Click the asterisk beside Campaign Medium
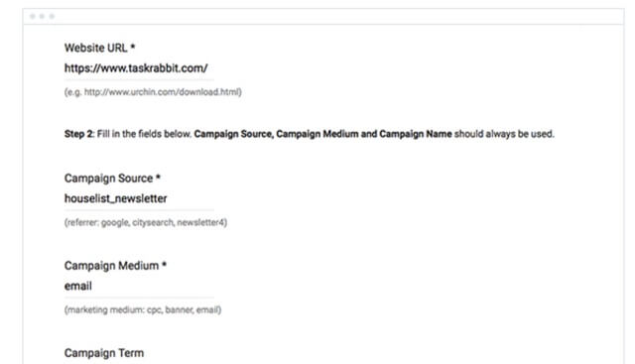The height and width of the screenshot is (364, 635). coord(164,265)
